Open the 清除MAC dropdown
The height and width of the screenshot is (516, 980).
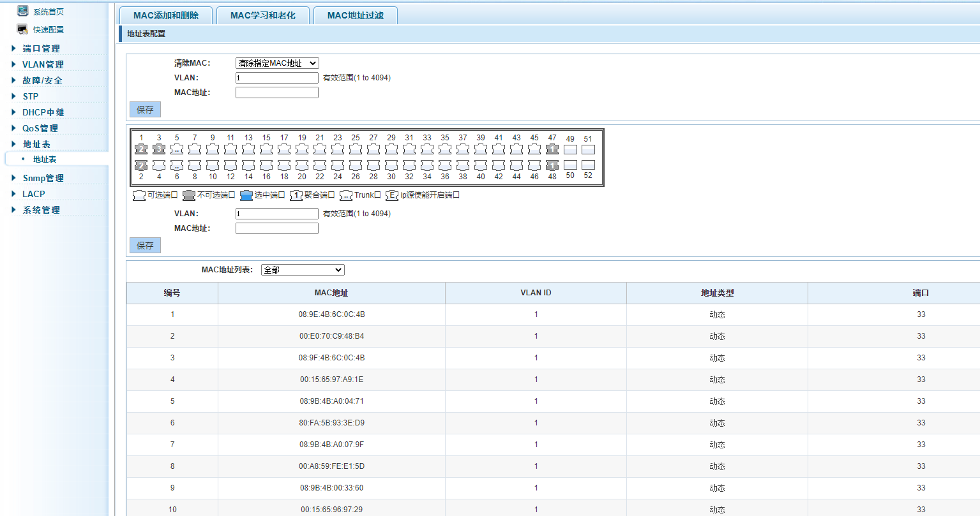coord(277,63)
